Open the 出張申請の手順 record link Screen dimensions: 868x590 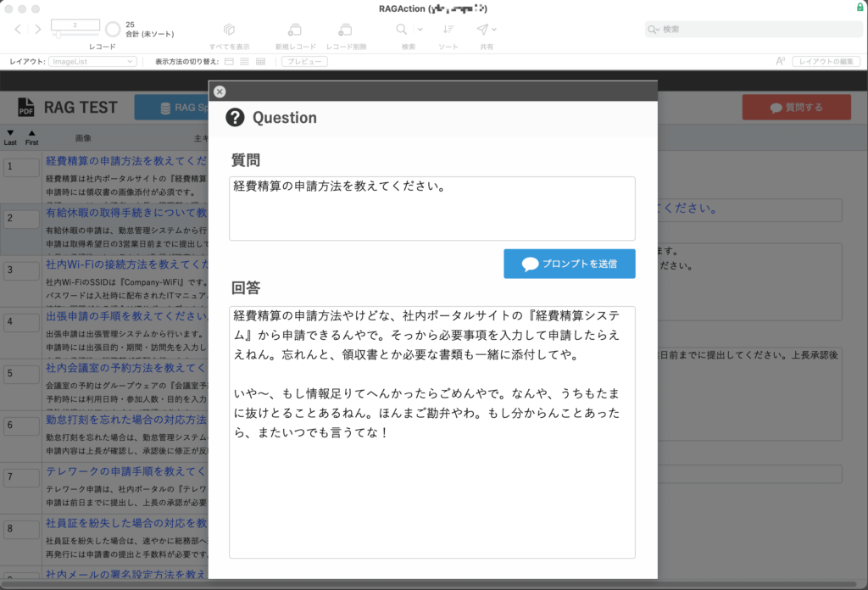[127, 316]
